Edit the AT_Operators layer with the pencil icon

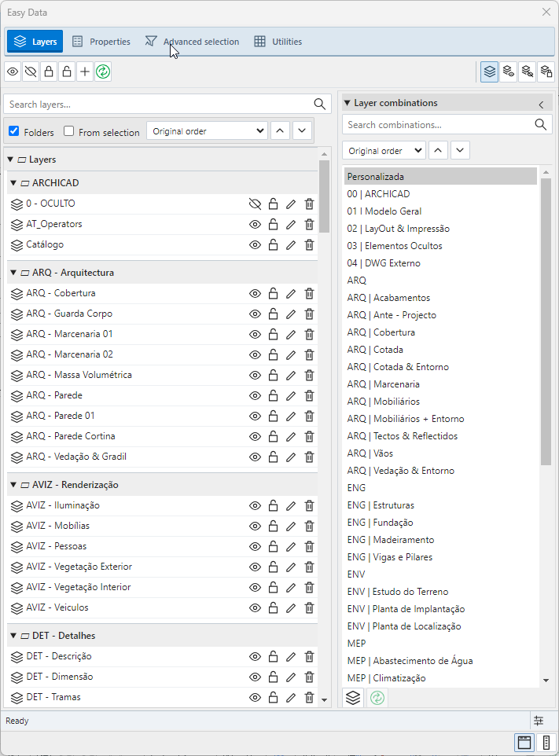[291, 224]
